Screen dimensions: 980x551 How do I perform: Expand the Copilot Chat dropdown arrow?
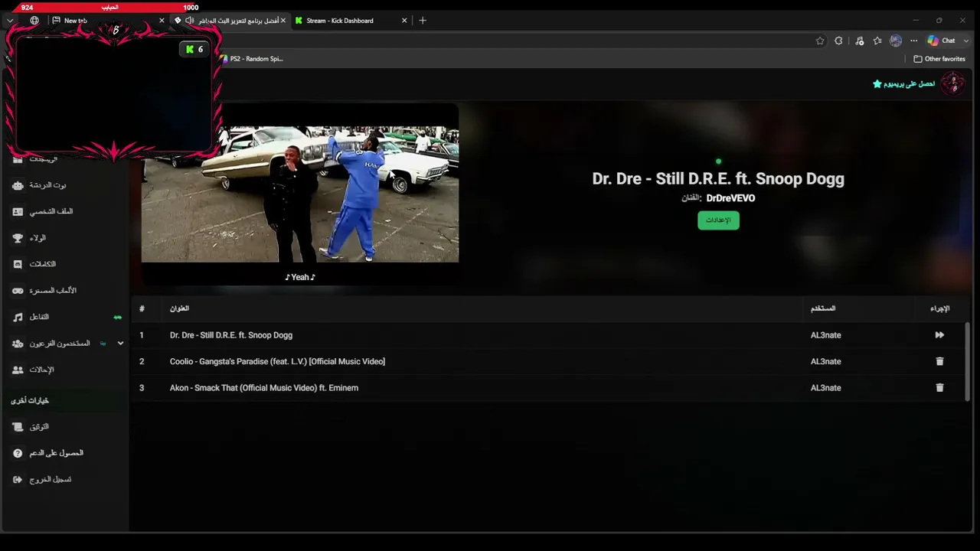(x=965, y=41)
